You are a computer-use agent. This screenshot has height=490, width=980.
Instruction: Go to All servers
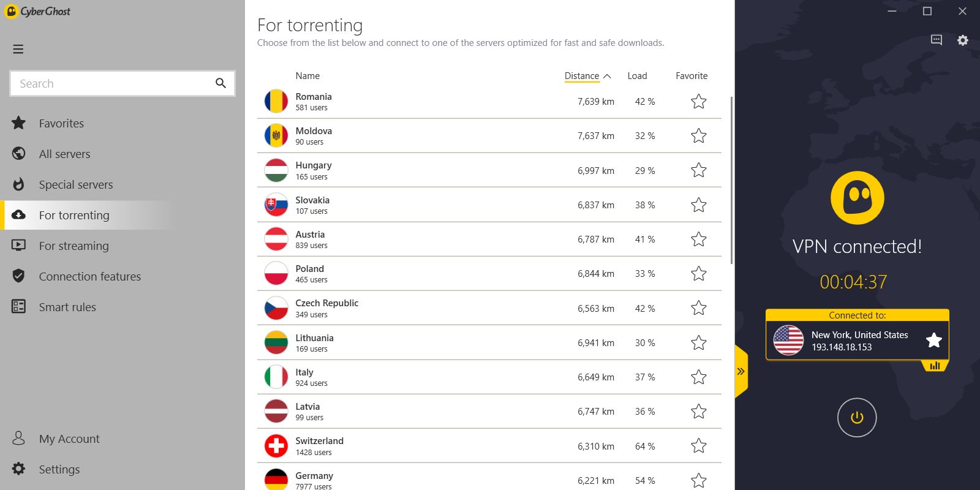[64, 154]
